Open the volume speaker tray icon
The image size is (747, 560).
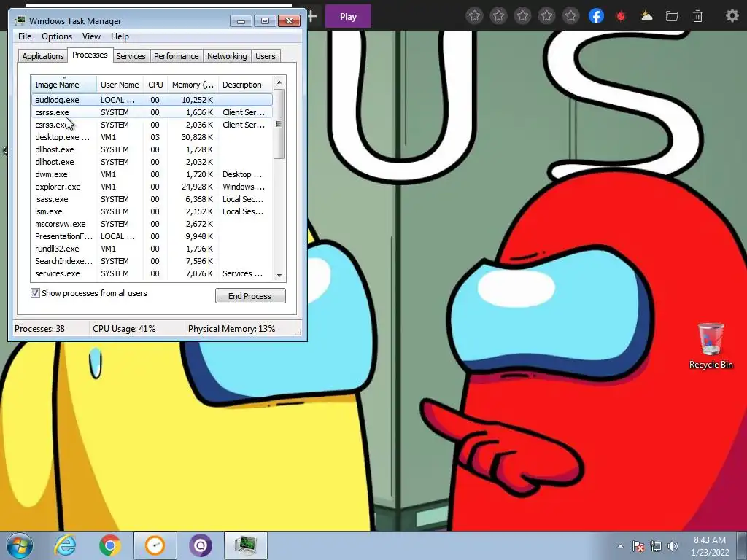click(673, 546)
